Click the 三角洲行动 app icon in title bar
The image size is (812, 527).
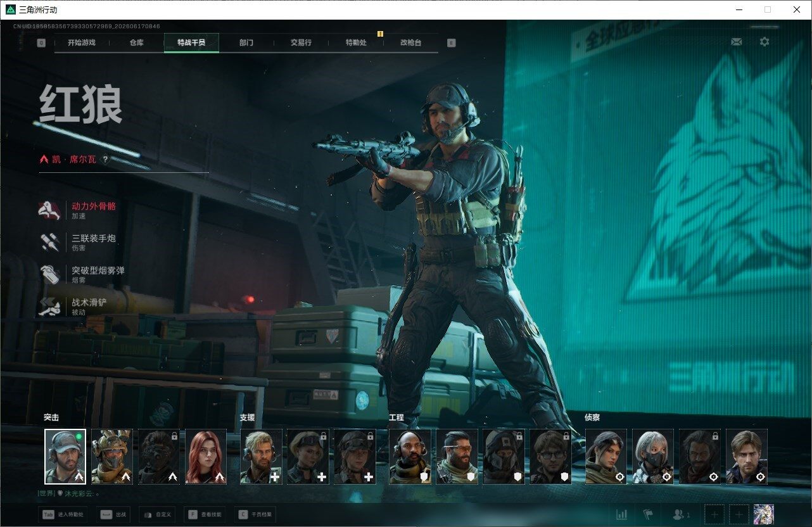click(11, 10)
